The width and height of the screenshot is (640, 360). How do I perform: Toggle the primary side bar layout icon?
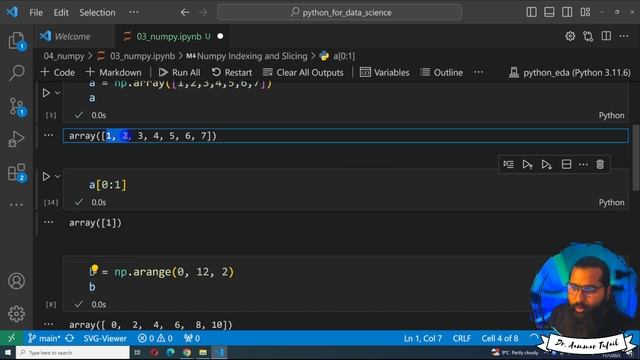coord(531,12)
